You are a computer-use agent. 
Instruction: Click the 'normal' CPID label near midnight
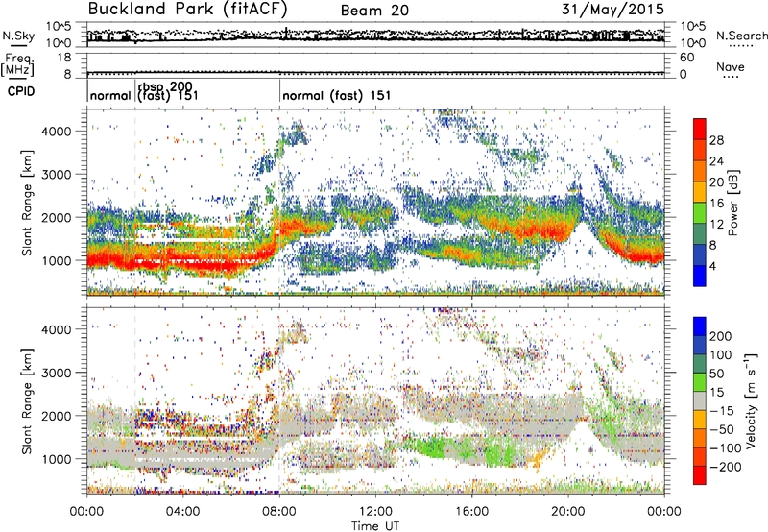tap(110, 95)
